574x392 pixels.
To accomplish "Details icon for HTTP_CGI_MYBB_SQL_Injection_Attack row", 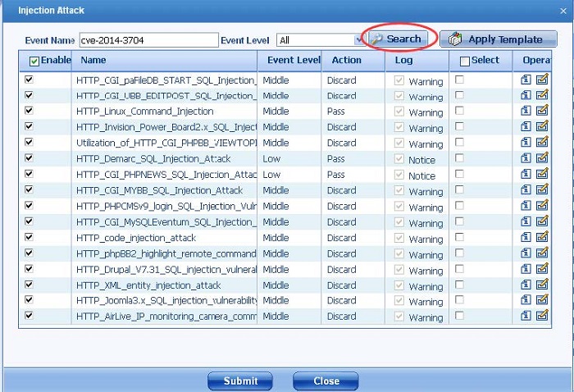I will (x=526, y=189).
